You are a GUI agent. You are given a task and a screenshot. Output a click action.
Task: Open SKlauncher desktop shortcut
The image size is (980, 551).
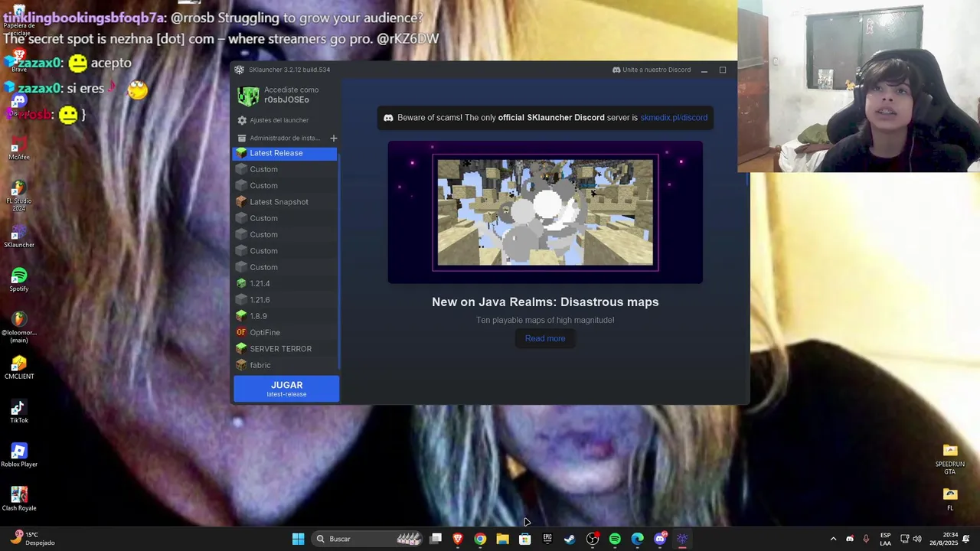tap(19, 236)
